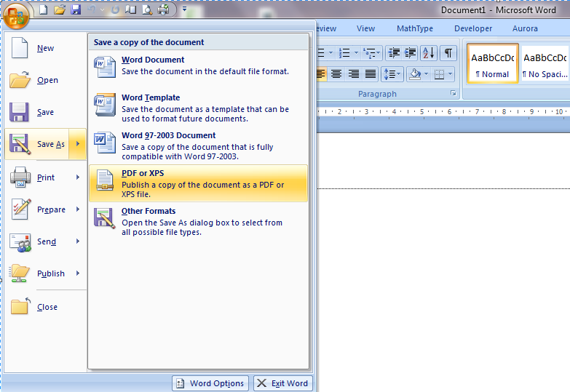
Task: Click Open folder icon in Quick Access Toolbar
Action: [59, 9]
